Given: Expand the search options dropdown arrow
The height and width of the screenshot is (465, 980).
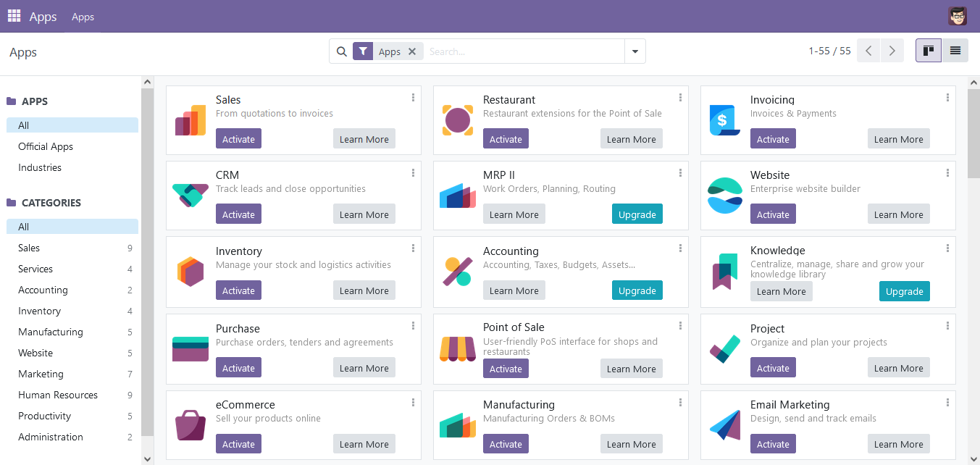Looking at the screenshot, I should tap(635, 51).
